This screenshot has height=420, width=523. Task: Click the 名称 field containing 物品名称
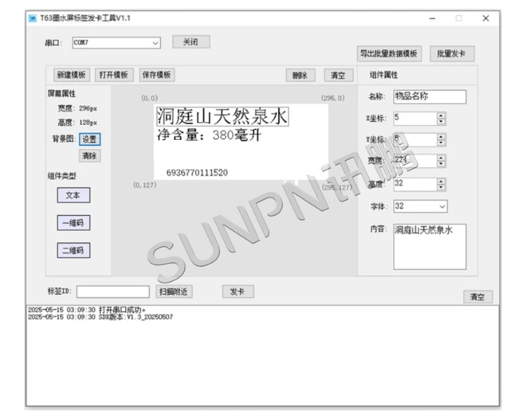(x=429, y=97)
